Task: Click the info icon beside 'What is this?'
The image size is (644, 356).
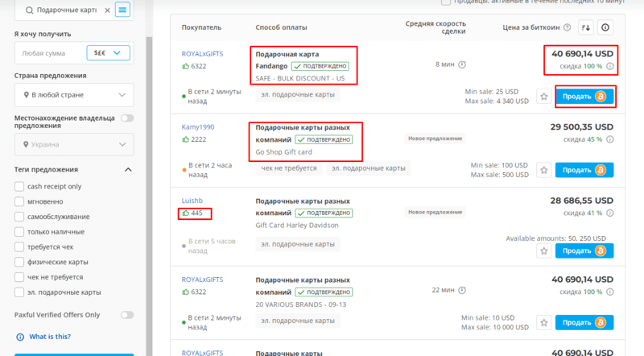Action: click(x=20, y=337)
